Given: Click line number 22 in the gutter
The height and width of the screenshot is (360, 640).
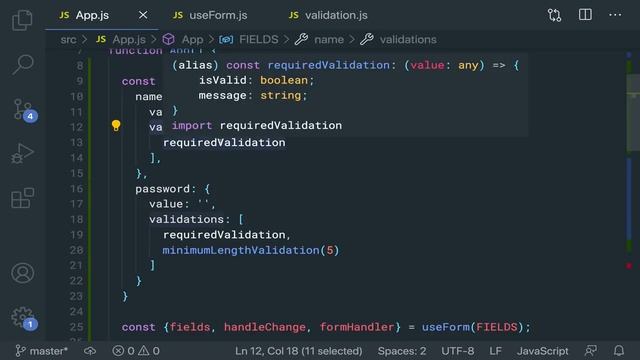Looking at the screenshot, I should [x=76, y=281].
